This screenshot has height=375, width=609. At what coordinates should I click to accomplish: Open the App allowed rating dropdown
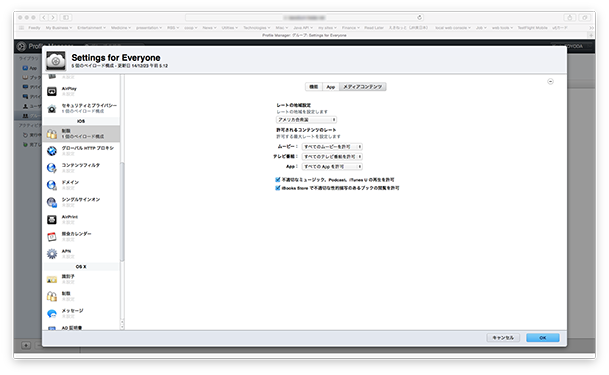pos(332,167)
